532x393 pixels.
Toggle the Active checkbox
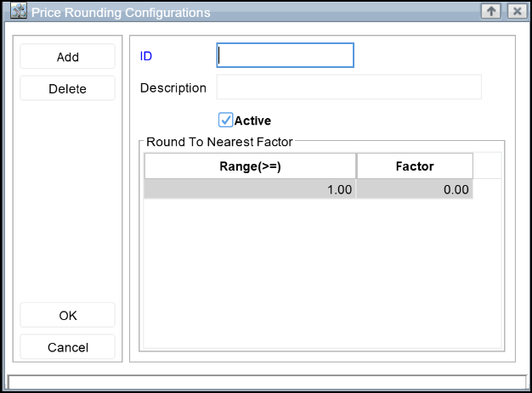point(226,121)
